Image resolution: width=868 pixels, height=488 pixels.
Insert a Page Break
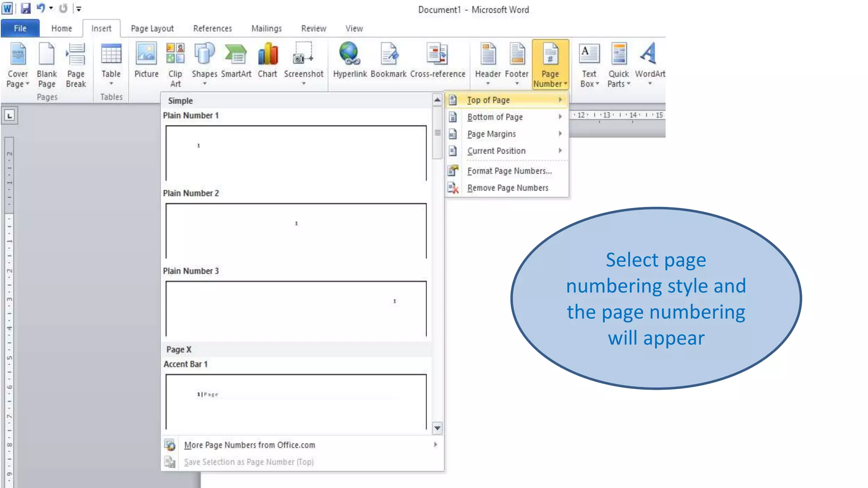tap(76, 65)
